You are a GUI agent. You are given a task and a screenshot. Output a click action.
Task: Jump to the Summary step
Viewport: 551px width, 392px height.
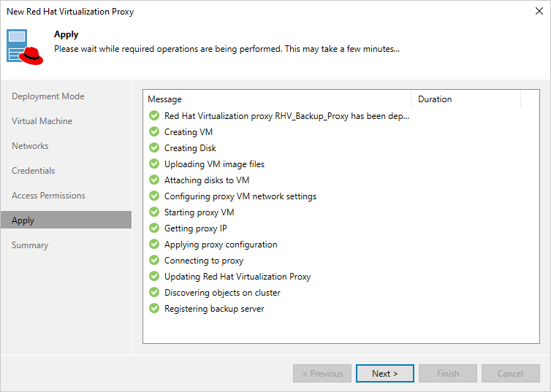click(x=30, y=245)
